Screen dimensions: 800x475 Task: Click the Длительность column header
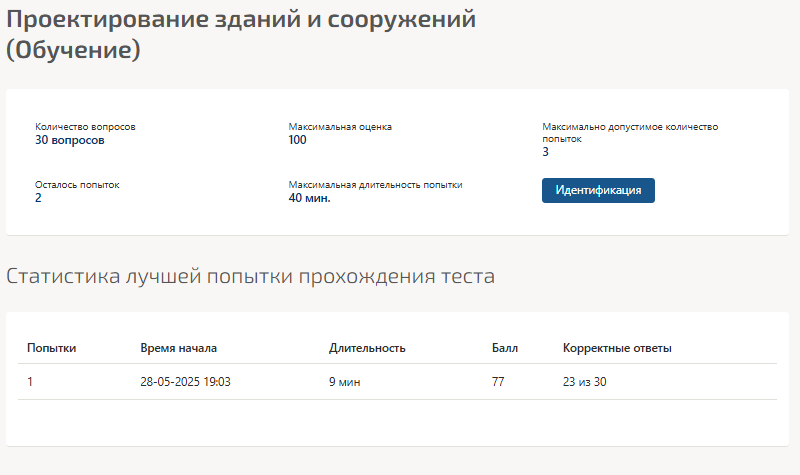[x=366, y=348]
